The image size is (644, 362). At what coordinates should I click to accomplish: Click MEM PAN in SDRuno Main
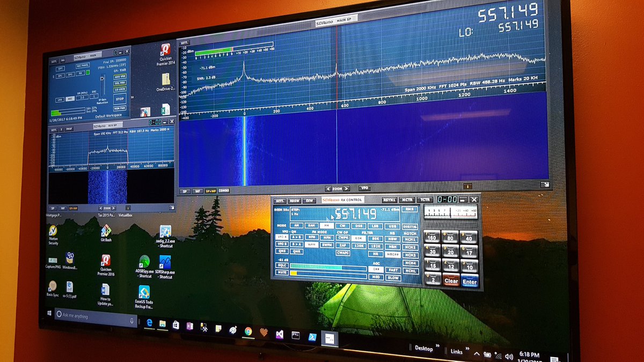(120, 108)
